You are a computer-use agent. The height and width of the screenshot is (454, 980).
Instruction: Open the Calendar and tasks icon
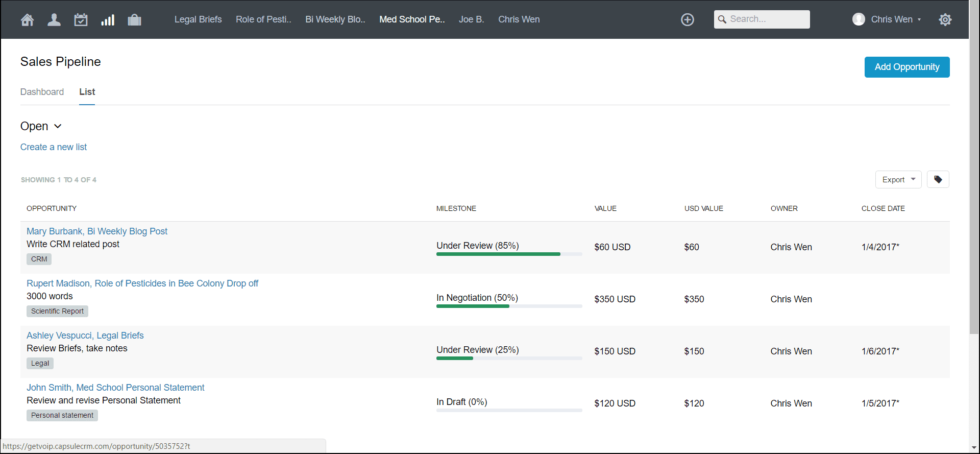(81, 20)
